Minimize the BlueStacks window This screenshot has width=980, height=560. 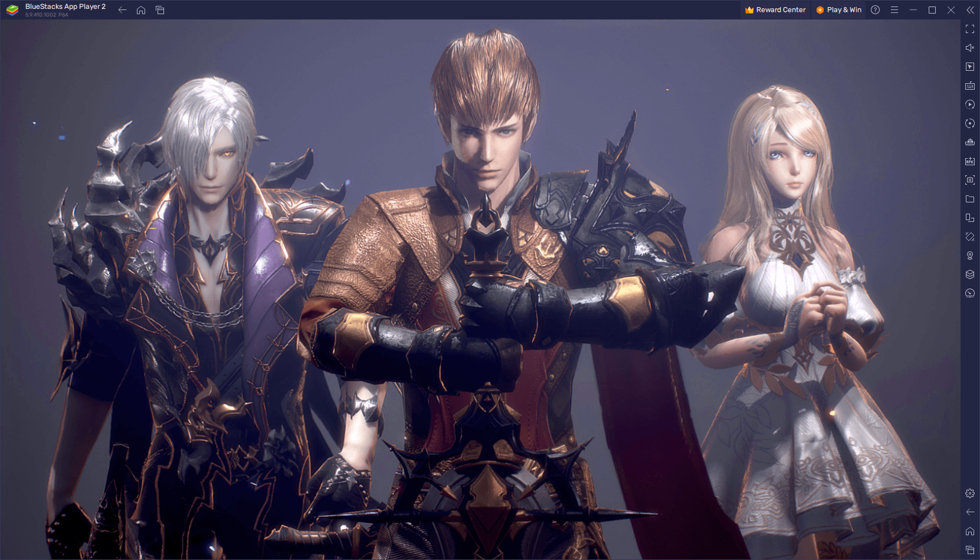[x=913, y=10]
